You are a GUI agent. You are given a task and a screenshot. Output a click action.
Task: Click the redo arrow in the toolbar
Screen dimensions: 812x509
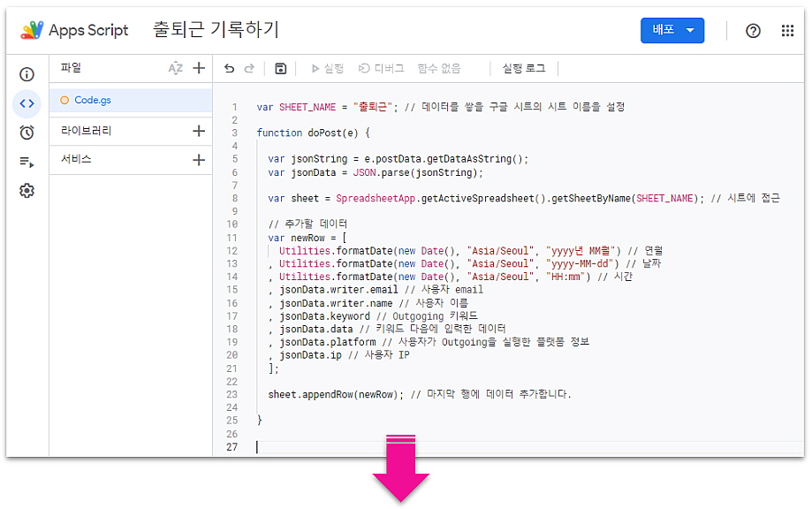(x=249, y=69)
